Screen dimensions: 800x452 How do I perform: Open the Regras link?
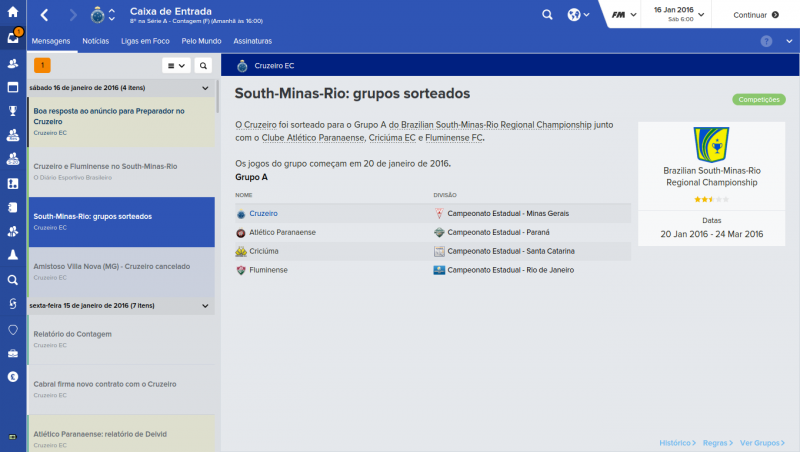715,442
